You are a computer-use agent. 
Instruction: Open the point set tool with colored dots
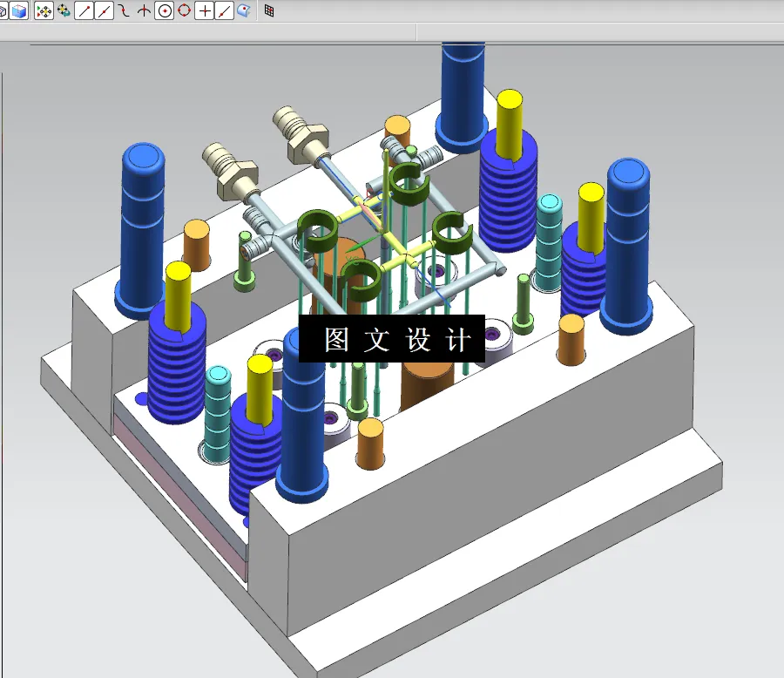(44, 11)
